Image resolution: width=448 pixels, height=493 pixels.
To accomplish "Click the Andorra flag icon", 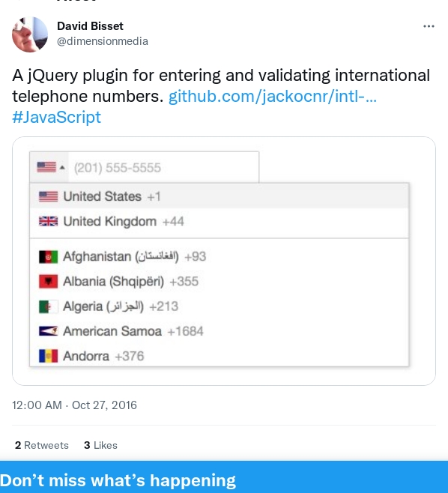I will (x=48, y=356).
